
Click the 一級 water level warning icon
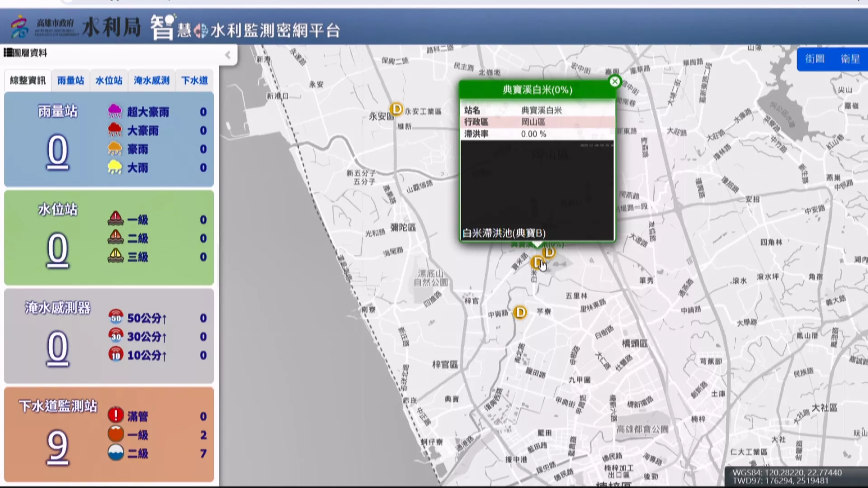pyautogui.click(x=116, y=219)
